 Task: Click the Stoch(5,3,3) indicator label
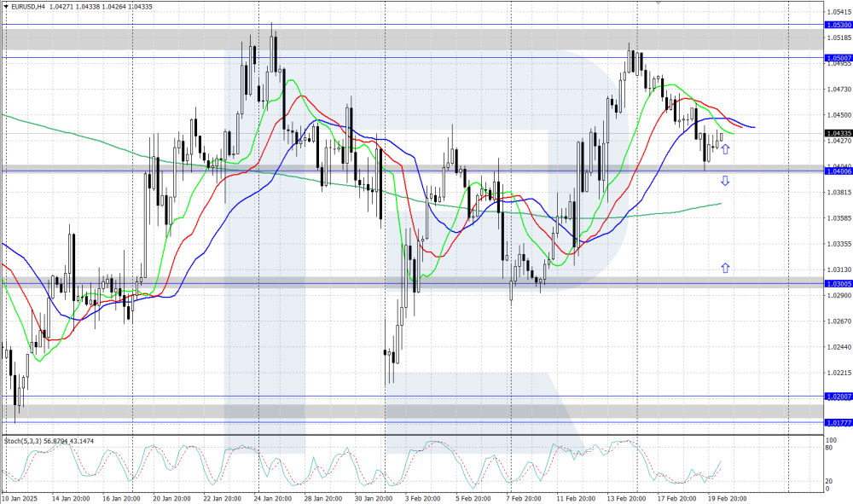(x=24, y=440)
